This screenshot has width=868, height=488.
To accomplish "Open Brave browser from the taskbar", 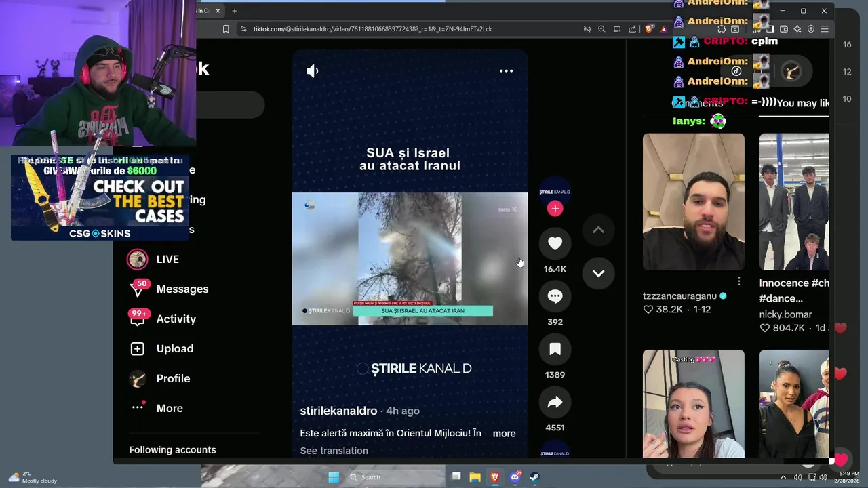I will point(495,477).
